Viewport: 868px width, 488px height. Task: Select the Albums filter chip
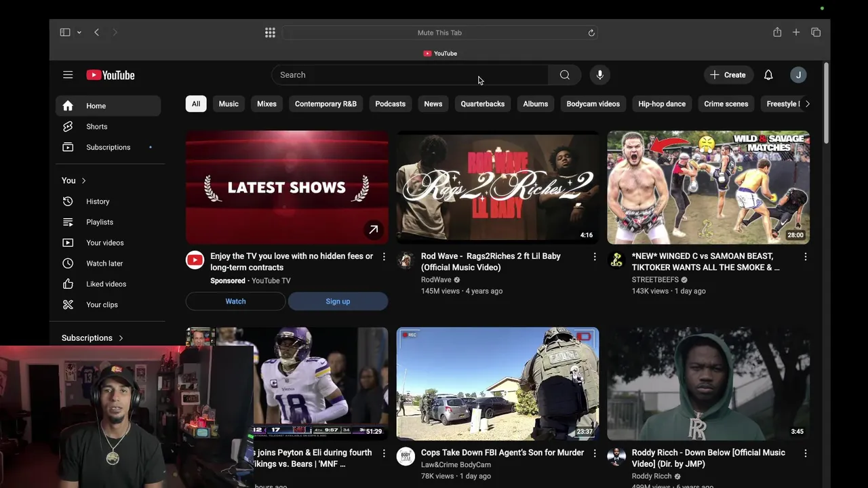click(536, 104)
